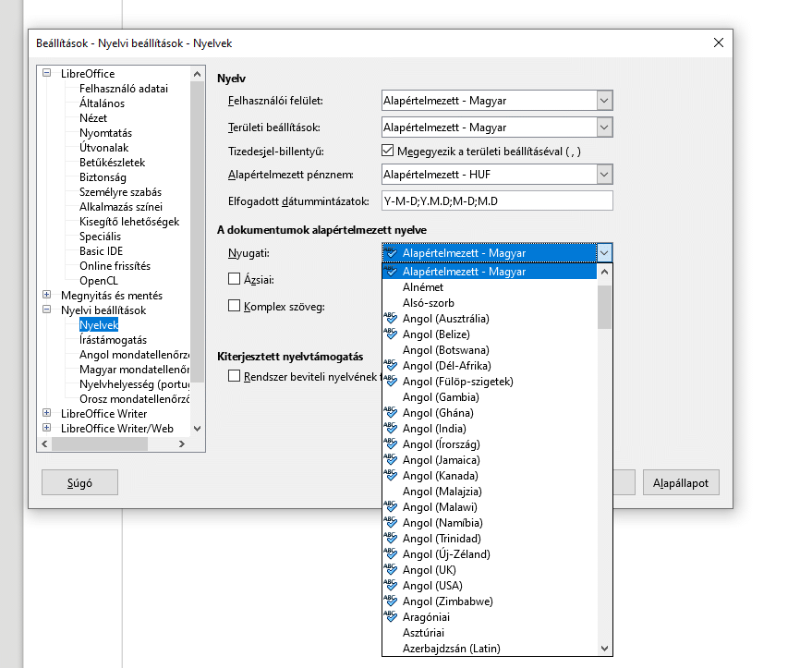Viewport: 812px width, 668px height.
Task: Click spellcheck icon next to Angol (Kanada)
Action: coord(391,475)
